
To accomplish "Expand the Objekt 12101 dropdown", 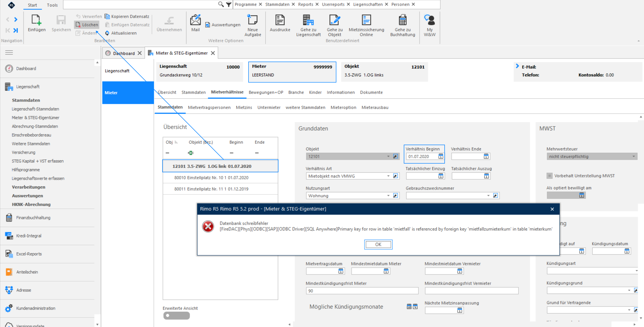I will (x=388, y=157).
